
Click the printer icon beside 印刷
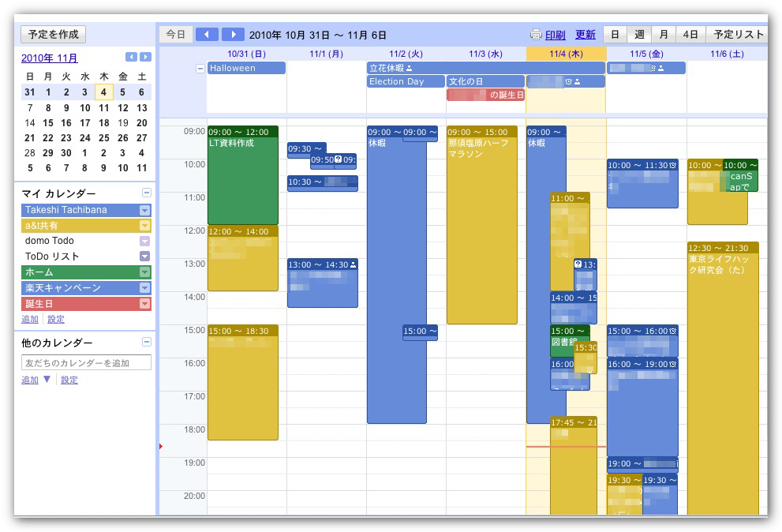pyautogui.click(x=536, y=35)
